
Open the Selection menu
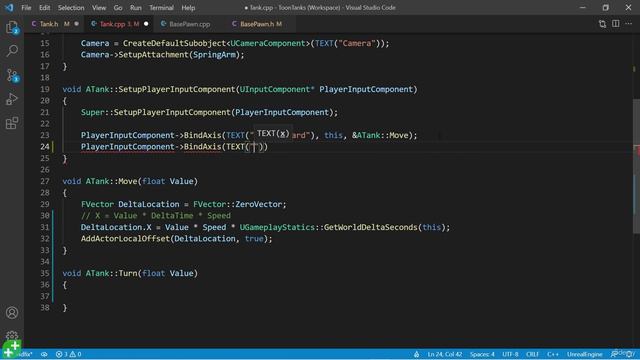(71, 8)
